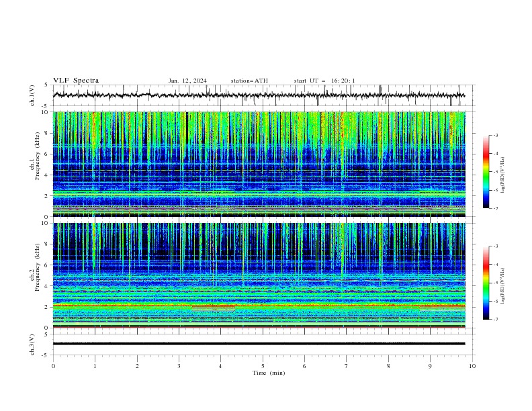Click the time-axis tick label "7"
The image size is (532, 411).
(x=346, y=366)
